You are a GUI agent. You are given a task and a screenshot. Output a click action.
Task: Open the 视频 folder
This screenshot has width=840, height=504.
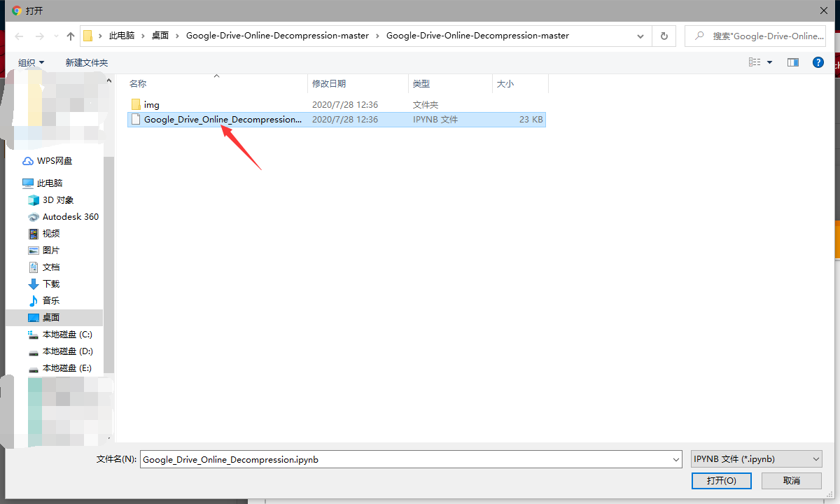click(x=51, y=233)
